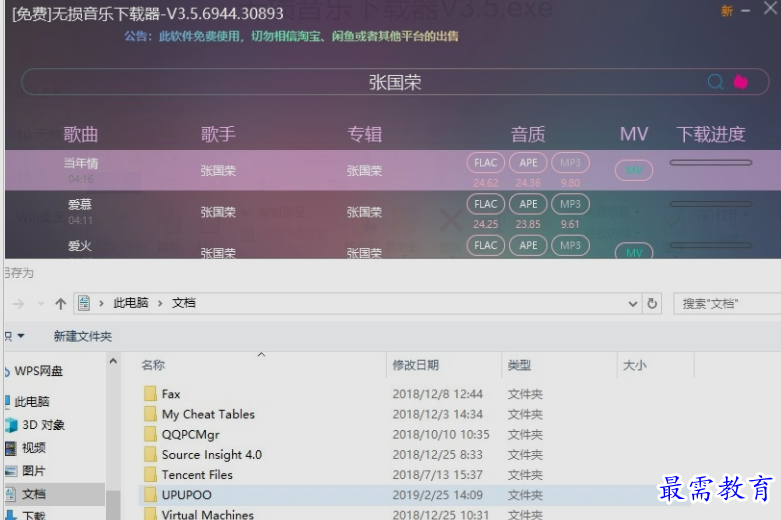781x520 pixels.
Task: Sort by 名称 column header
Action: tap(153, 365)
